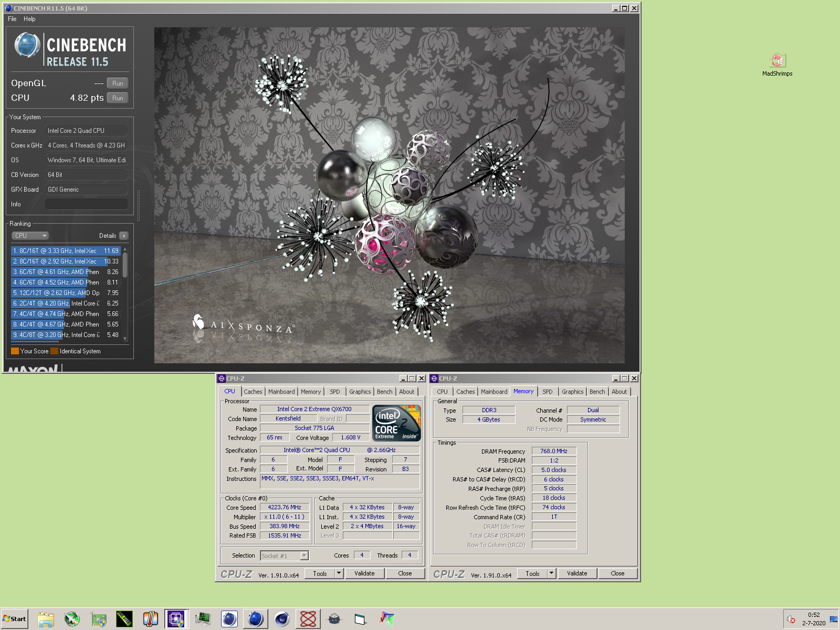Expand ranking Details arrow button

point(124,236)
